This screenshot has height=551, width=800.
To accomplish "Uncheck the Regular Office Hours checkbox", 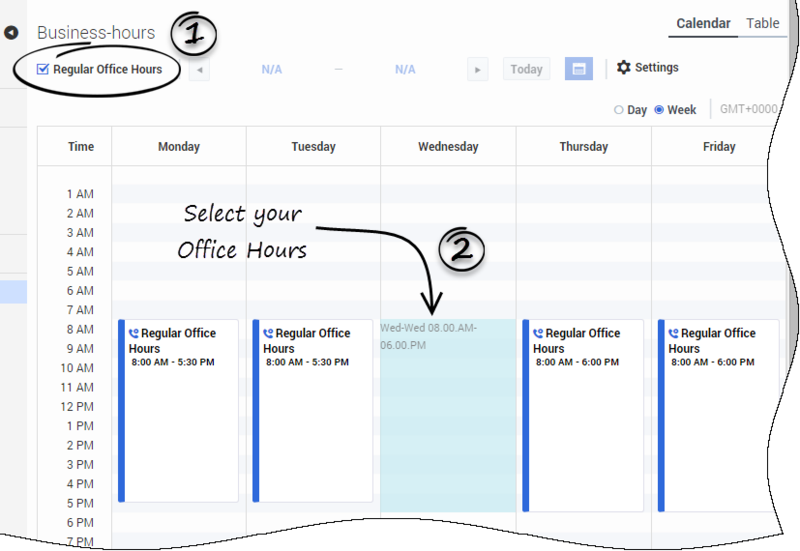I will [42, 69].
